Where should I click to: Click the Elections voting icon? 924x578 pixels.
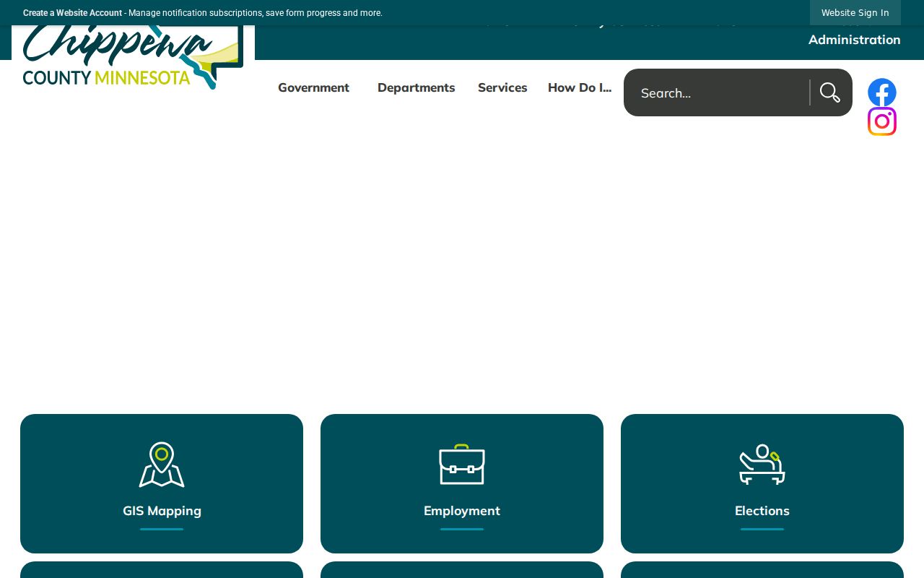pos(762,465)
